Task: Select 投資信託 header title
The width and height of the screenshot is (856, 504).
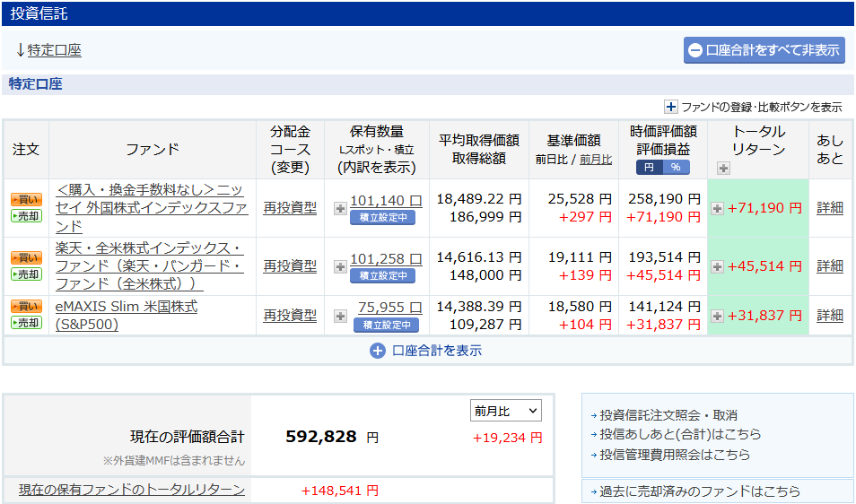Action: click(39, 13)
